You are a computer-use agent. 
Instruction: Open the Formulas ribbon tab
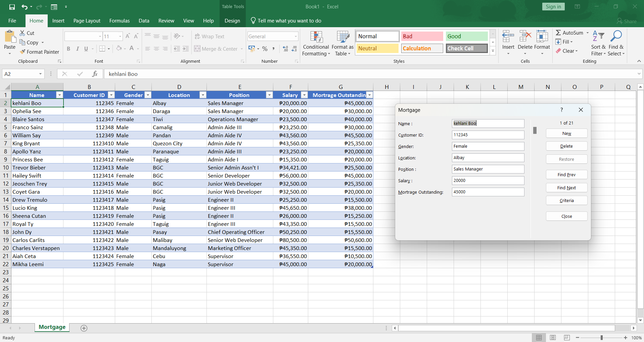pos(119,21)
